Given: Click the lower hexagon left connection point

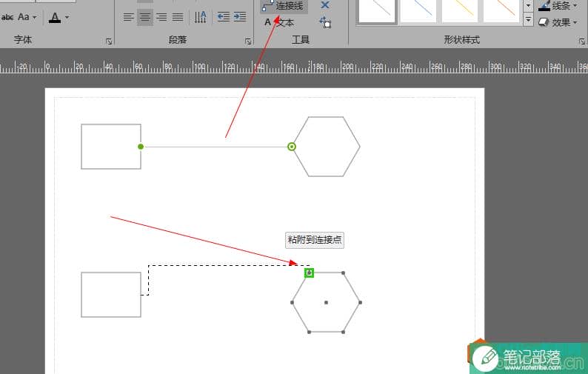Looking at the screenshot, I should click(292, 302).
